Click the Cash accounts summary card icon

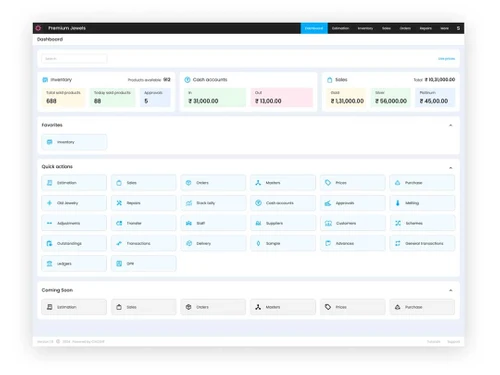click(187, 80)
